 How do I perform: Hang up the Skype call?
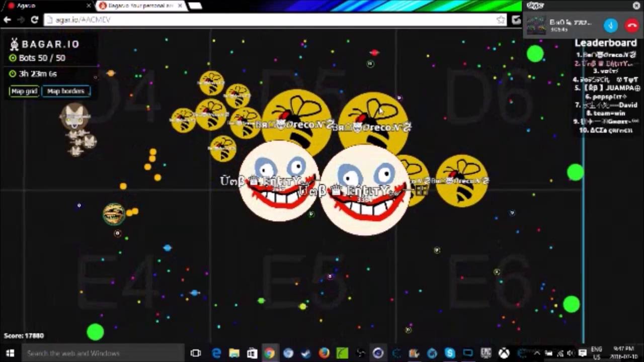(632, 25)
